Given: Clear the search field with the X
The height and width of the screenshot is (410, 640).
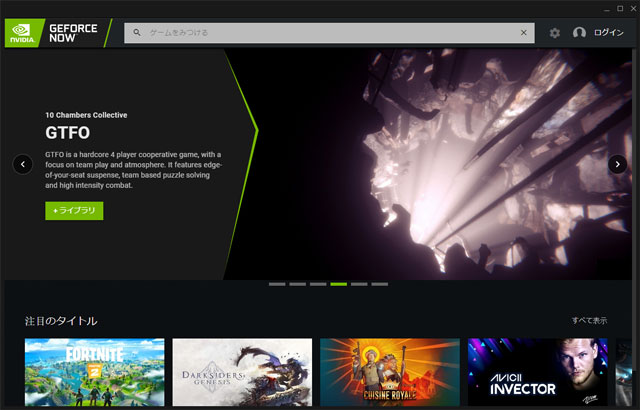Looking at the screenshot, I should [524, 32].
